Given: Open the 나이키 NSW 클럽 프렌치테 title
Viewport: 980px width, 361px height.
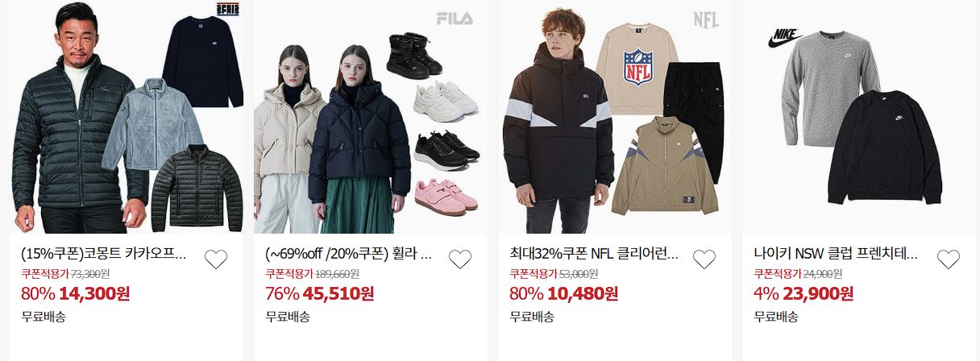Looking at the screenshot, I should click(836, 255).
